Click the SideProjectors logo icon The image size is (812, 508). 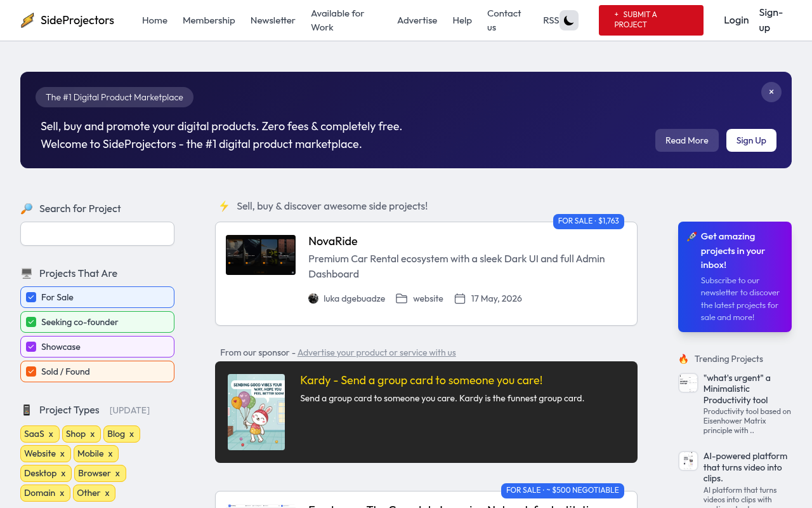point(27,20)
